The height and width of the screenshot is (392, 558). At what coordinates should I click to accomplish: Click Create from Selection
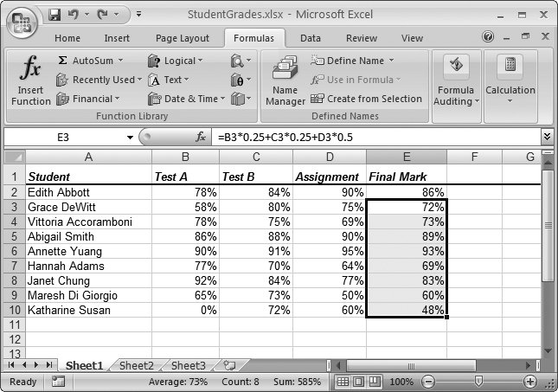point(366,99)
